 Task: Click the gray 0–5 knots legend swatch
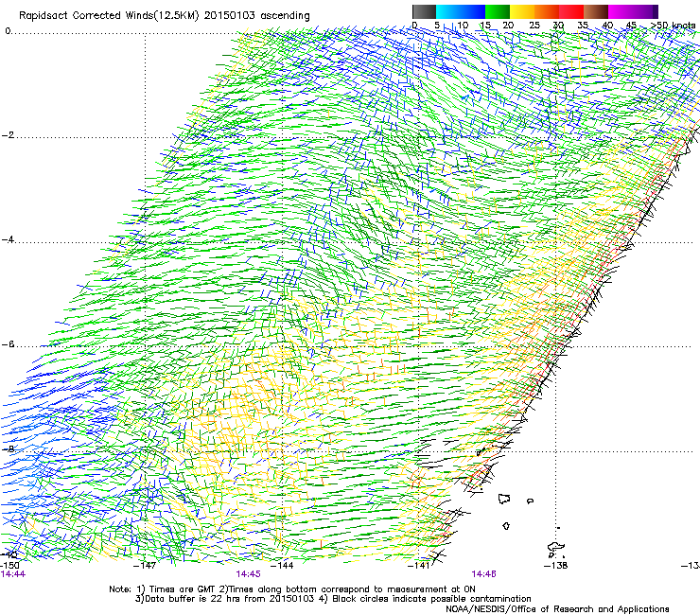[x=424, y=11]
